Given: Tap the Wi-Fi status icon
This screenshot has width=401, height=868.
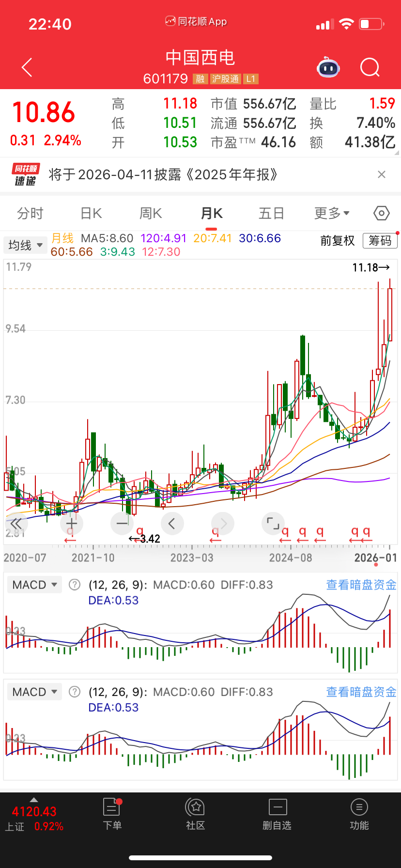Looking at the screenshot, I should [346, 24].
